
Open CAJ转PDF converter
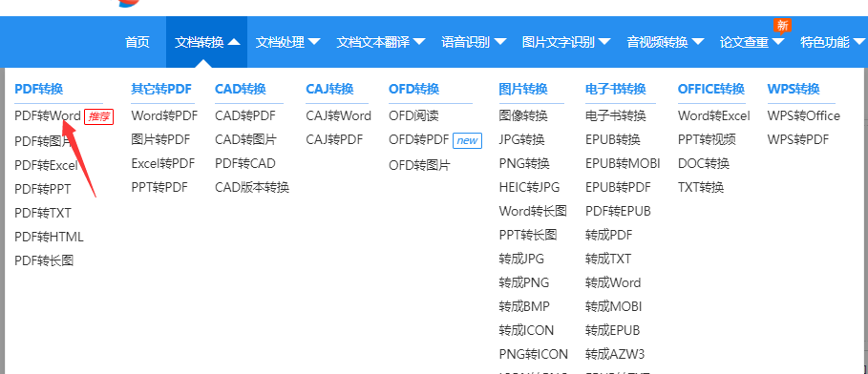tap(334, 140)
